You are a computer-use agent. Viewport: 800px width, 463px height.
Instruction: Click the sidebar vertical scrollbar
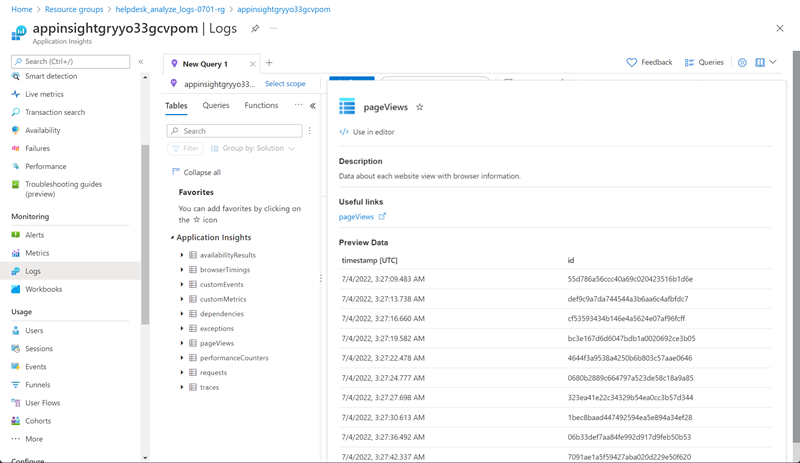[145, 235]
